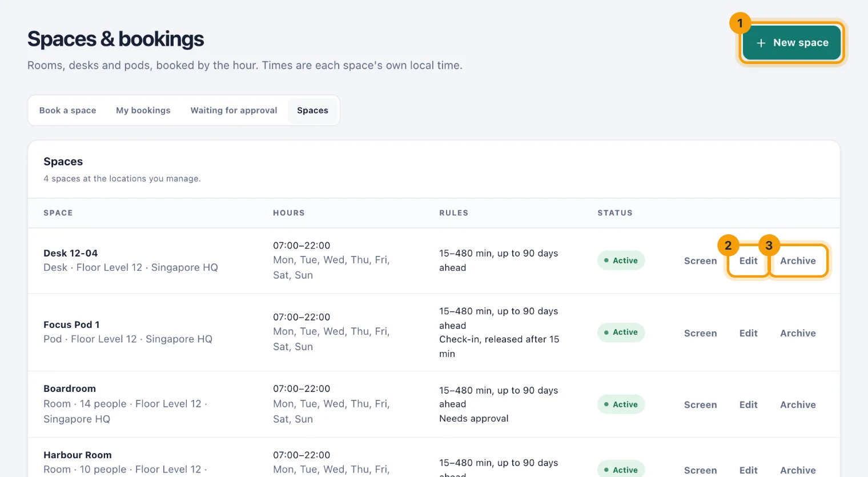Open Screen for Focus Pod 1

click(x=700, y=333)
